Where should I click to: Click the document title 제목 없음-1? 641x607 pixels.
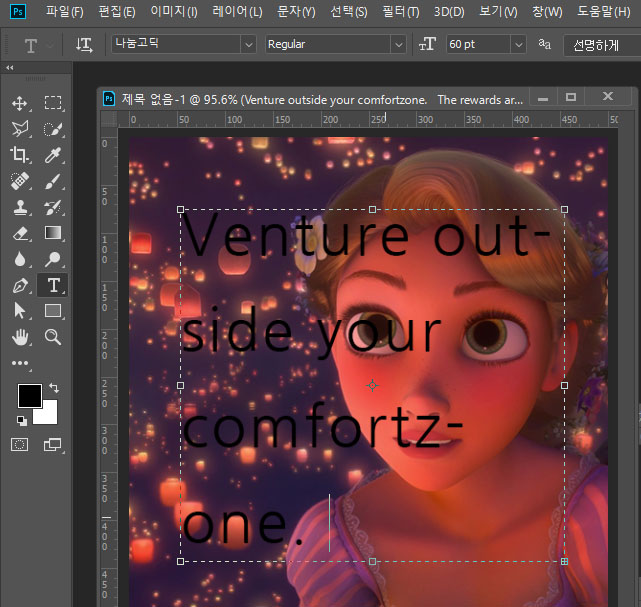pyautogui.click(x=153, y=99)
